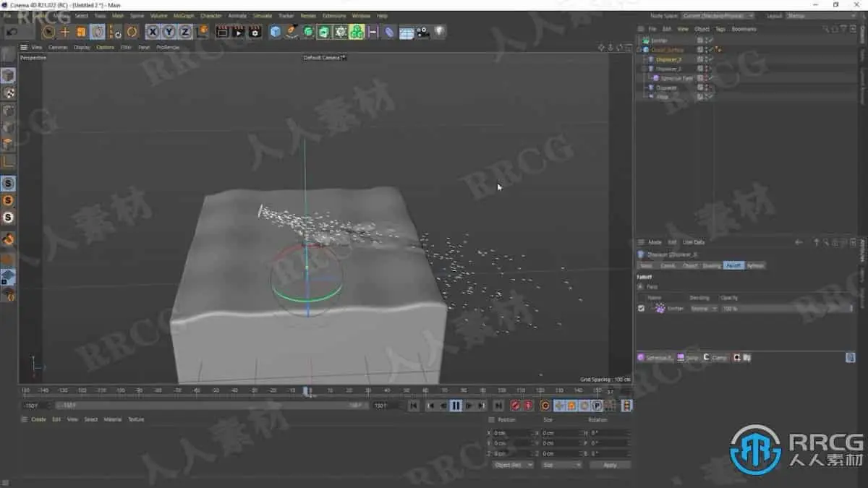Click the timeline playhead marker
Screen dimensions: 868x488
(x=307, y=391)
